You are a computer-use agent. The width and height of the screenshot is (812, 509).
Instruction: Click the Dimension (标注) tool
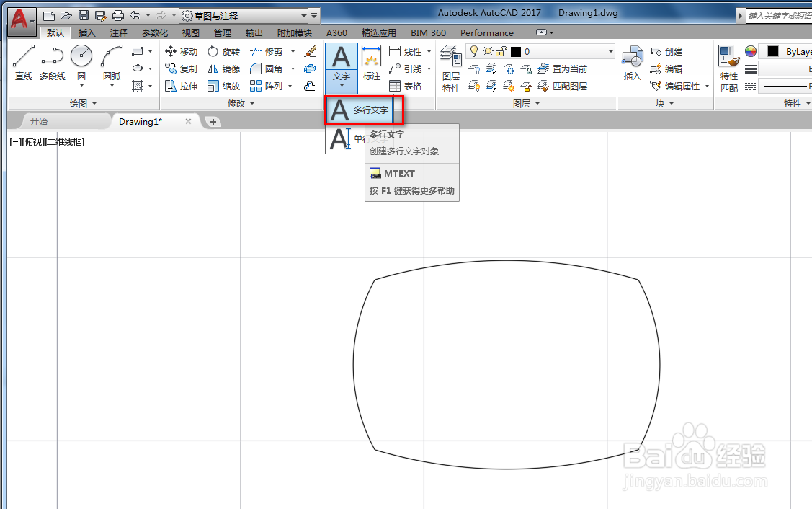tap(371, 63)
